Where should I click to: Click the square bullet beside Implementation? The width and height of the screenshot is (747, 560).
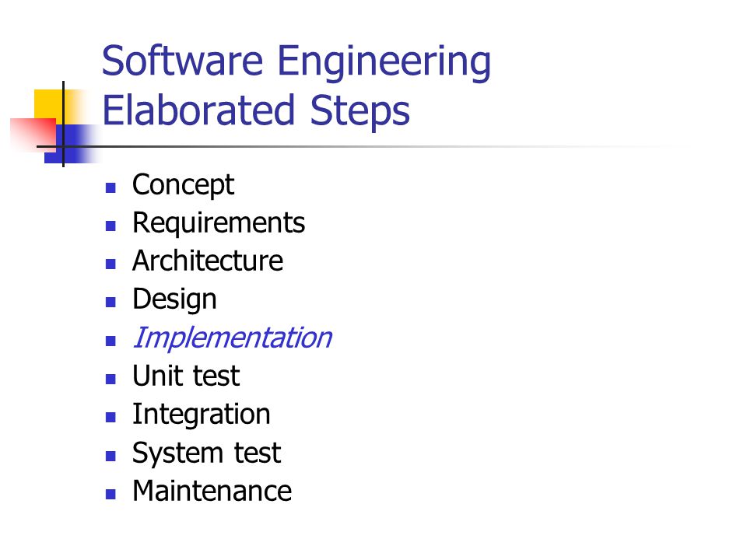(110, 341)
